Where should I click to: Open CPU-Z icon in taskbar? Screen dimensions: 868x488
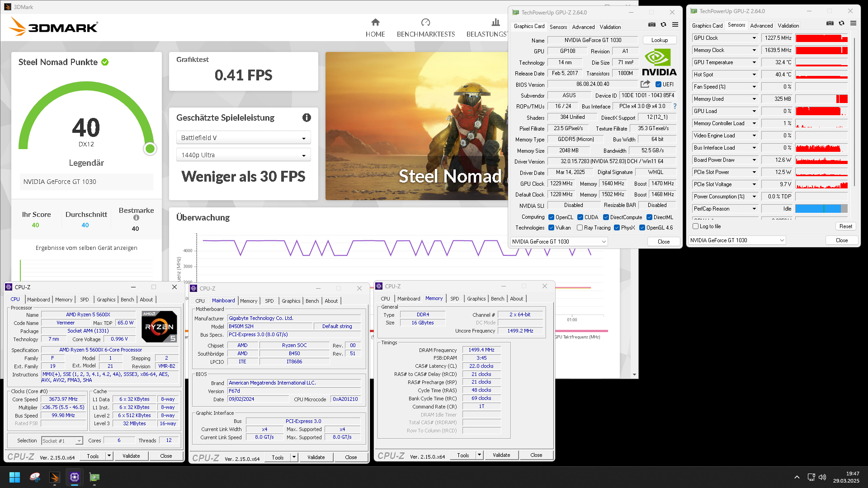pos(75,477)
